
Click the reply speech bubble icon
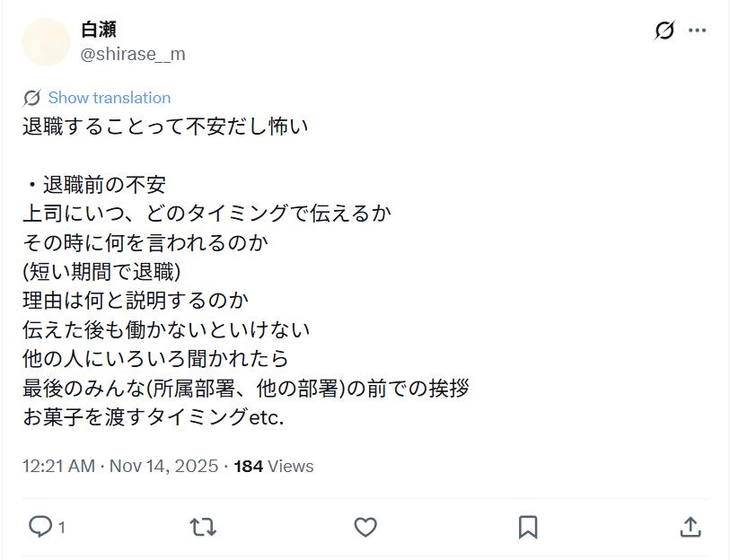tap(40, 527)
